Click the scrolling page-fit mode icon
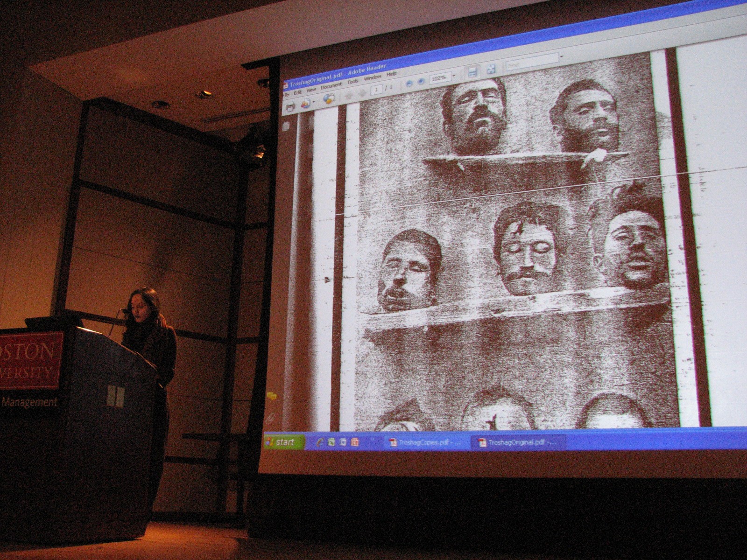The image size is (747, 560). click(x=472, y=72)
